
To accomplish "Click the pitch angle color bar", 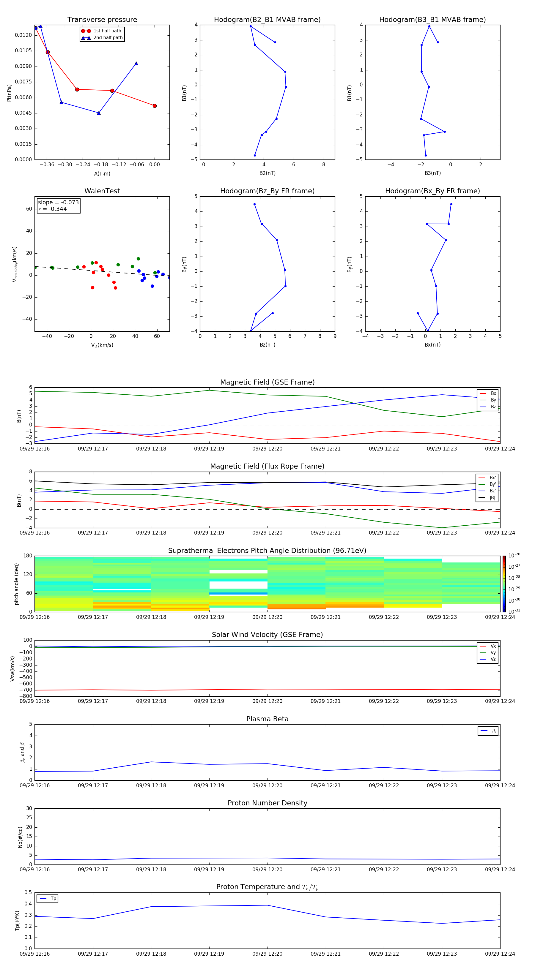I will pyautogui.click(x=504, y=584).
